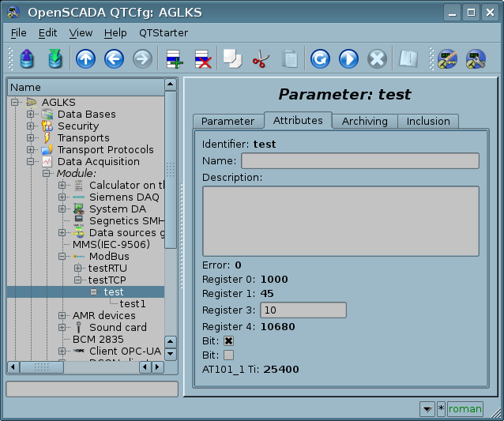Click the roman user button in status bar
Viewport: 504px width, 421px height.
[x=465, y=408]
